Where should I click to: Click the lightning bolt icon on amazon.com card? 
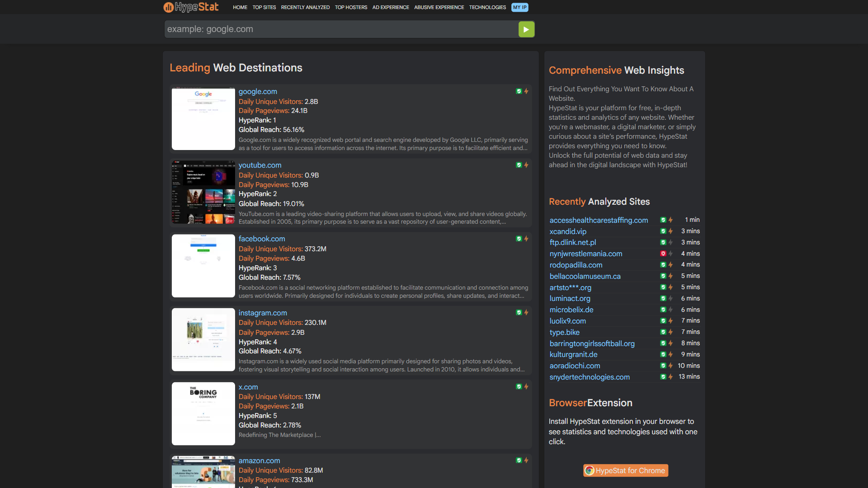(526, 460)
